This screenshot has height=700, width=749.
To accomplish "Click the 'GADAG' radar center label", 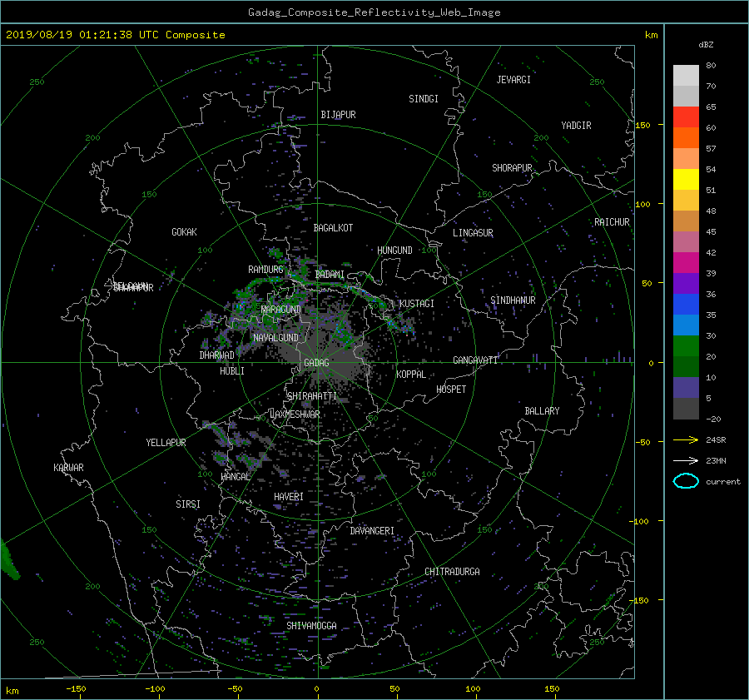I will (x=316, y=363).
